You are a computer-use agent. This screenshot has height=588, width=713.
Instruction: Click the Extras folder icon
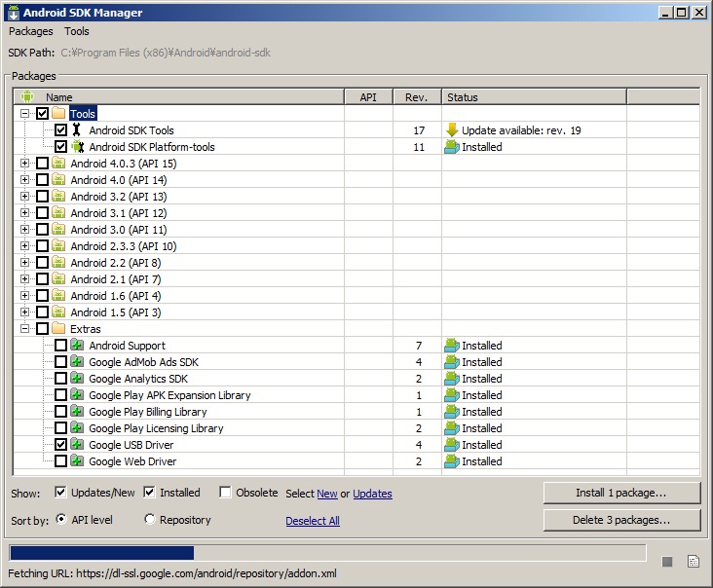[x=58, y=328]
